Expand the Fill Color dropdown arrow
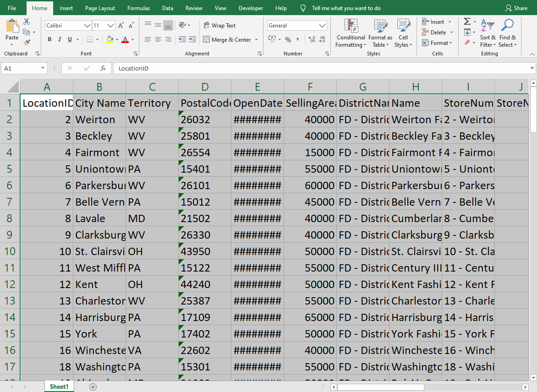The height and width of the screenshot is (392, 537). point(117,40)
